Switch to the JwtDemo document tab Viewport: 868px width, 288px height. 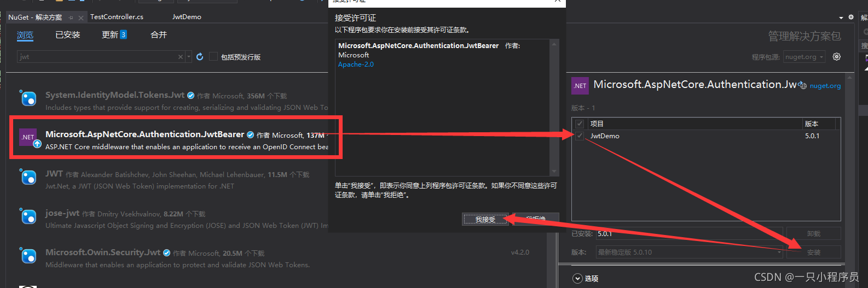coord(187,17)
